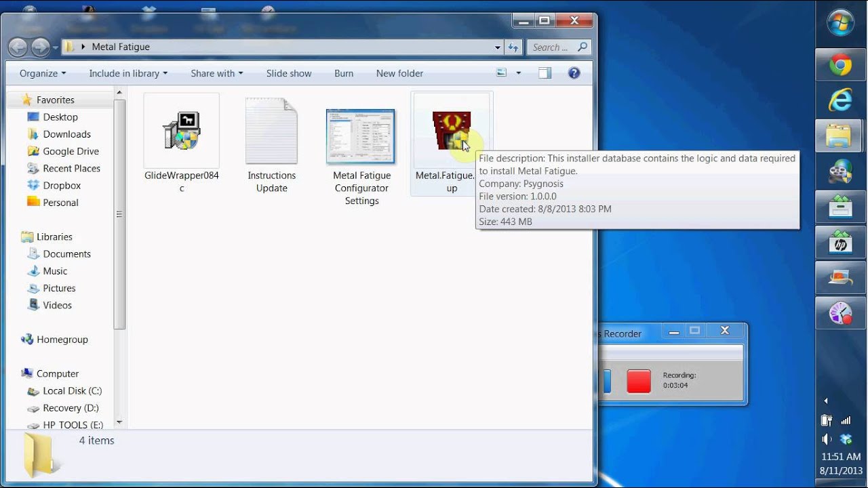Click the New folder button
Screen dimensions: 868x488
click(399, 73)
